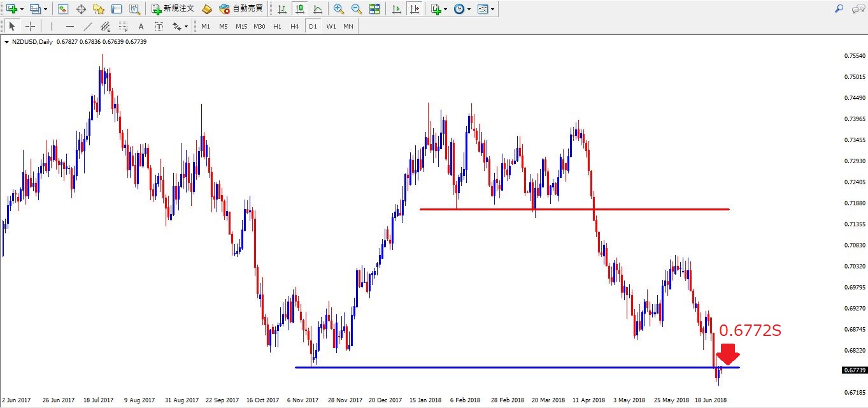The height and width of the screenshot is (408, 868).
Task: Expand the new chart dropdown arrow
Action: [22, 10]
